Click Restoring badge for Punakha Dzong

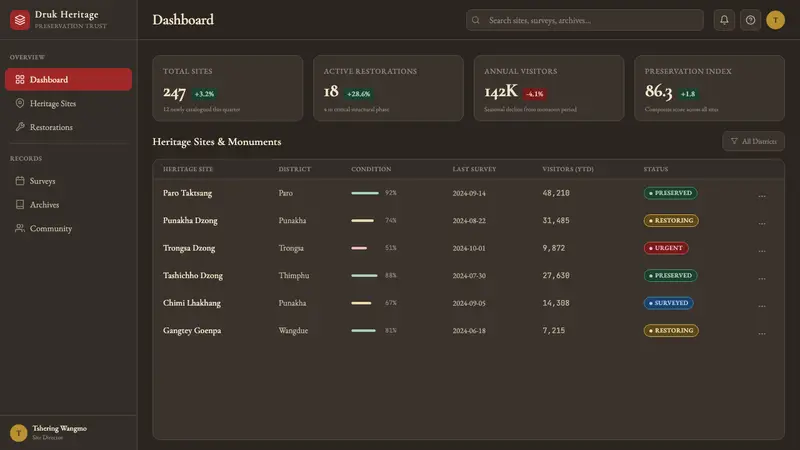[x=671, y=220]
